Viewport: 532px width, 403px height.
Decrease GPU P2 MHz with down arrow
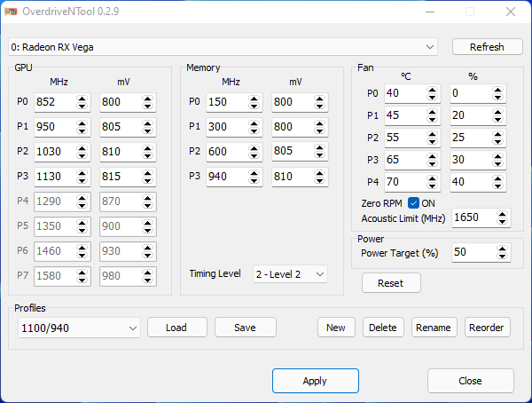pyautogui.click(x=82, y=155)
